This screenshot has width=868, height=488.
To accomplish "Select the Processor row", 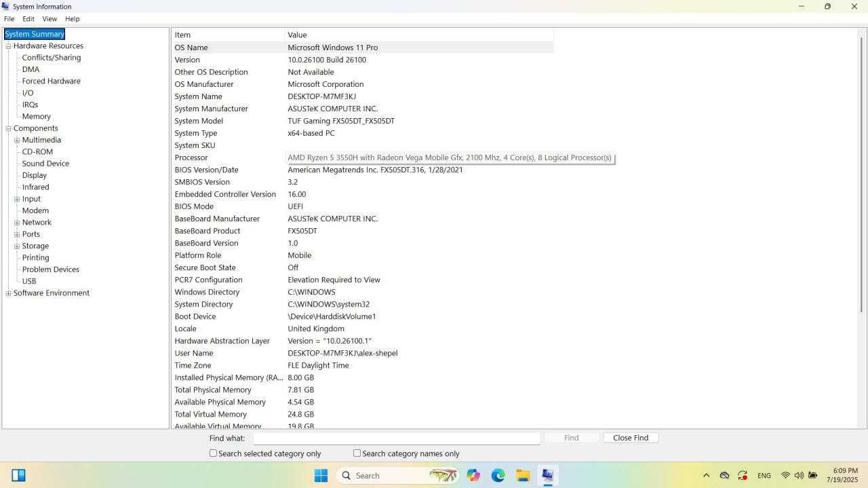I will (x=363, y=157).
